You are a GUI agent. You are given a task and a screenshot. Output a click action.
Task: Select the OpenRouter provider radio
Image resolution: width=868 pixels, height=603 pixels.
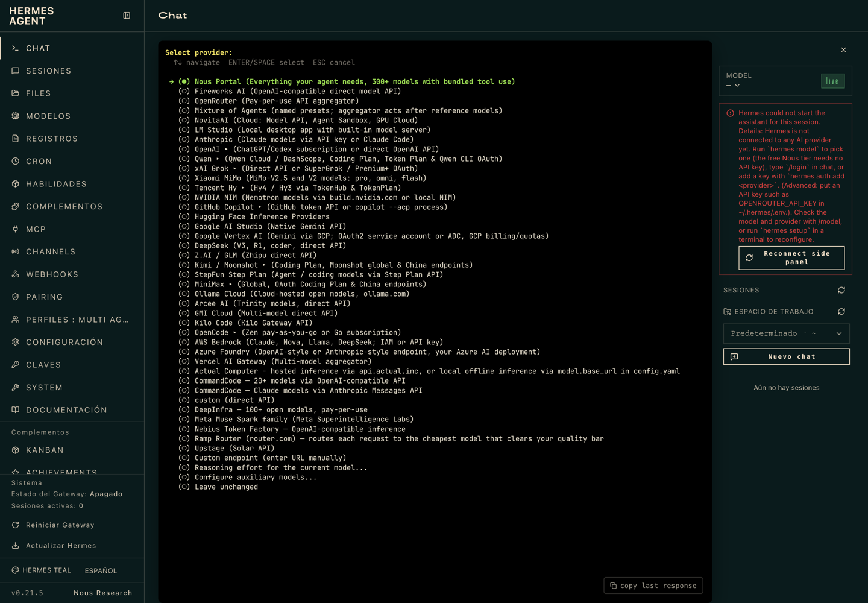click(x=184, y=101)
